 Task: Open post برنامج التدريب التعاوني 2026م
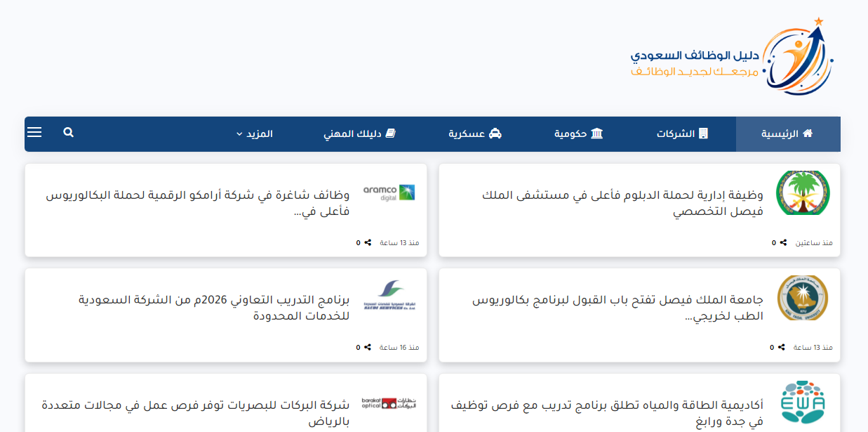coord(213,308)
